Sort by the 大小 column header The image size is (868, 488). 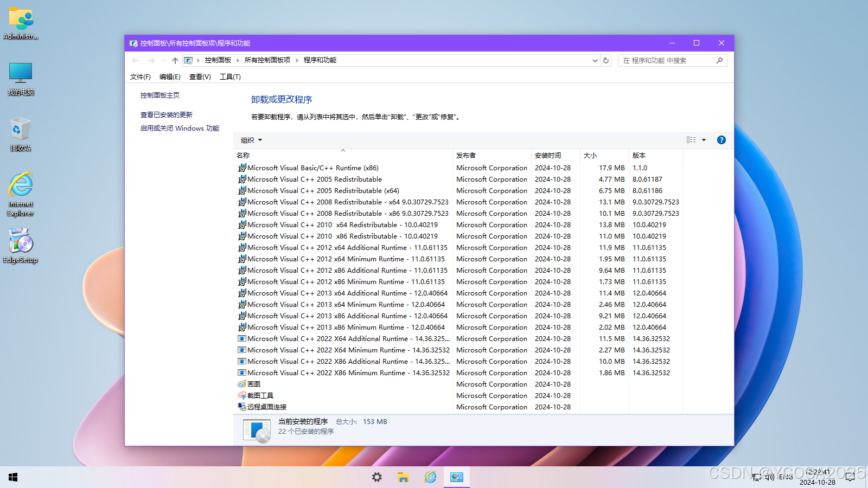tap(604, 156)
